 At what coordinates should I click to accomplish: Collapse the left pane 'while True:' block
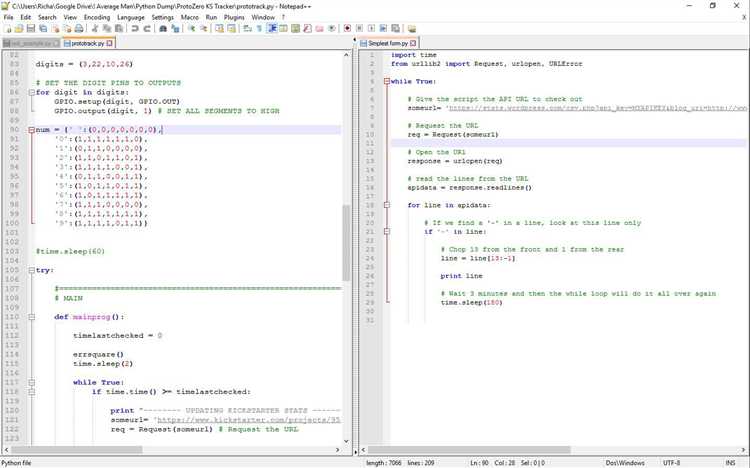click(32, 382)
